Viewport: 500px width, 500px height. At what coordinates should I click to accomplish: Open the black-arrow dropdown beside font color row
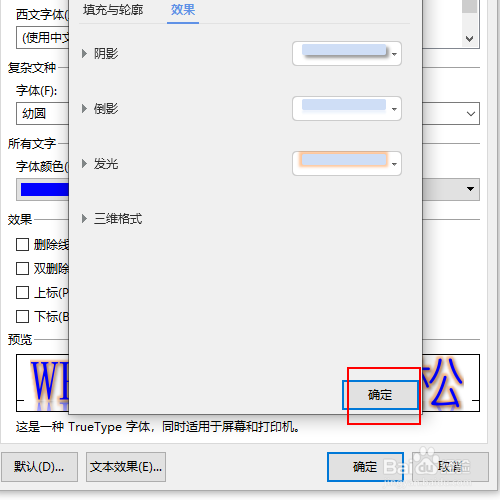point(470,189)
